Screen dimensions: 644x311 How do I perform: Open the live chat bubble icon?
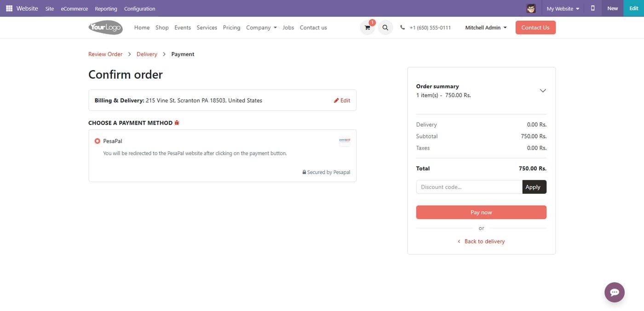tap(615, 292)
